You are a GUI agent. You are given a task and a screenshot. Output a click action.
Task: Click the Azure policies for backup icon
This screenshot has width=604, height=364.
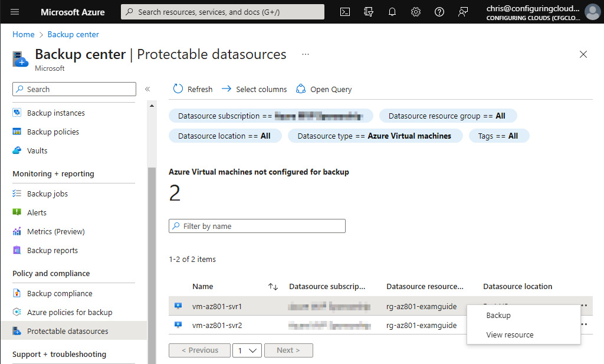(x=17, y=311)
